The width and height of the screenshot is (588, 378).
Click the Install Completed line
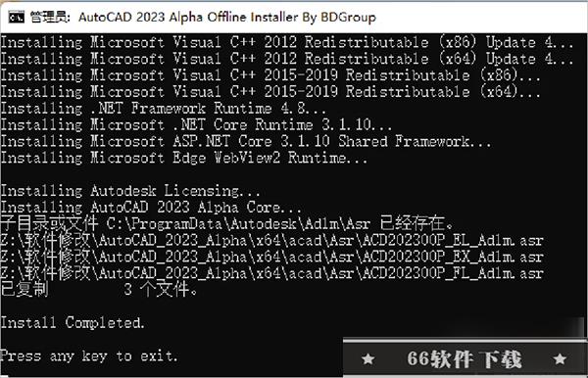pos(73,322)
